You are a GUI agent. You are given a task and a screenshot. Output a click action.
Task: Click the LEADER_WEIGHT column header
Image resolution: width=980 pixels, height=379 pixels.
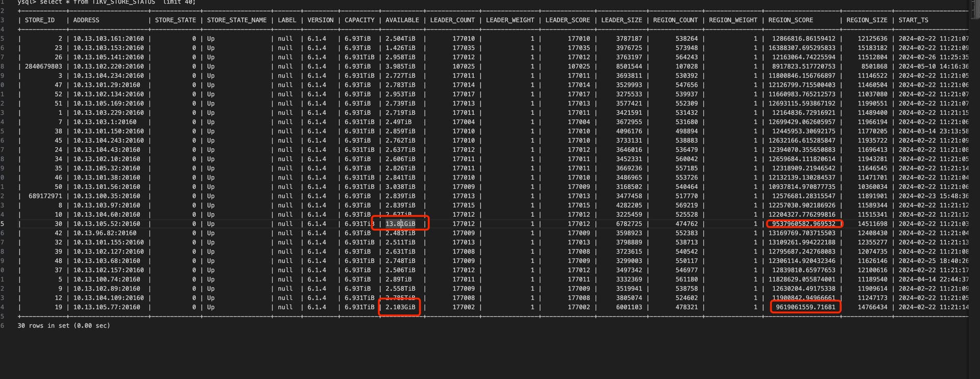(510, 20)
